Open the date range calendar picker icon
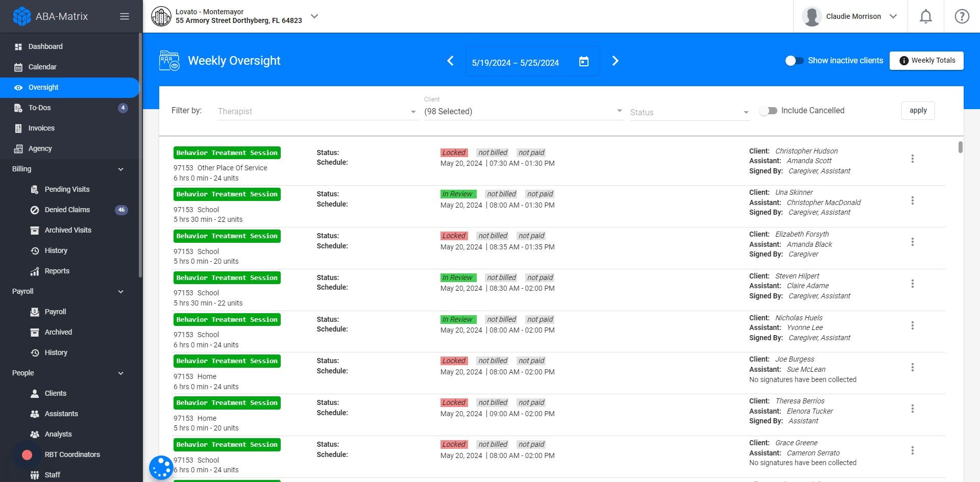 584,62
